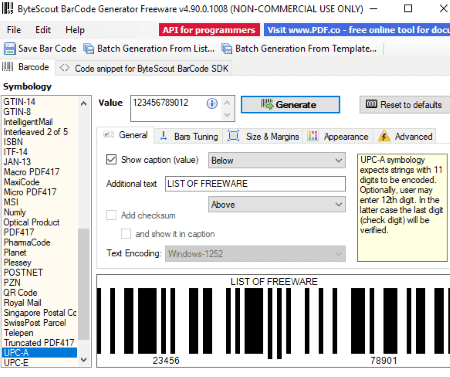Open the Help menu
The width and height of the screenshot is (450, 377).
(x=75, y=30)
